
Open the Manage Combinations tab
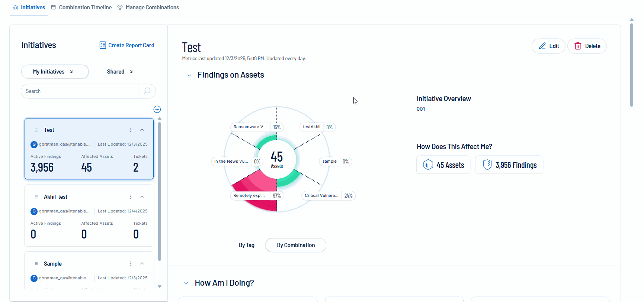pos(148,7)
